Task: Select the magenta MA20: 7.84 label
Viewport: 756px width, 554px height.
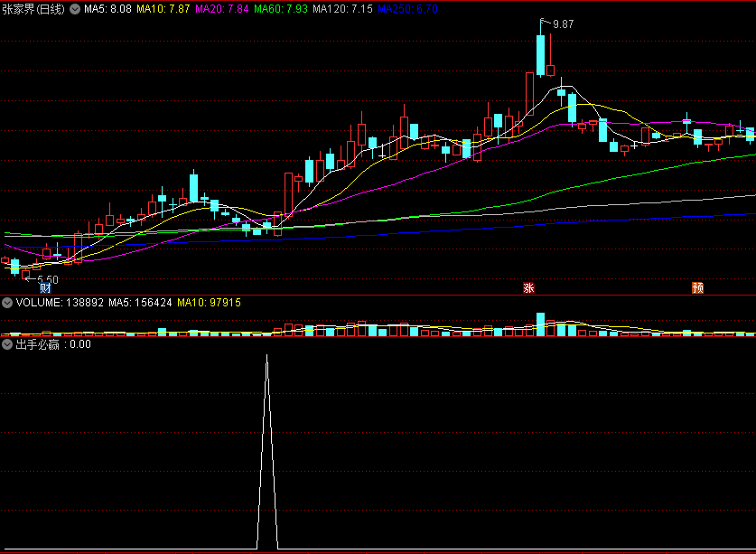Action: point(222,9)
